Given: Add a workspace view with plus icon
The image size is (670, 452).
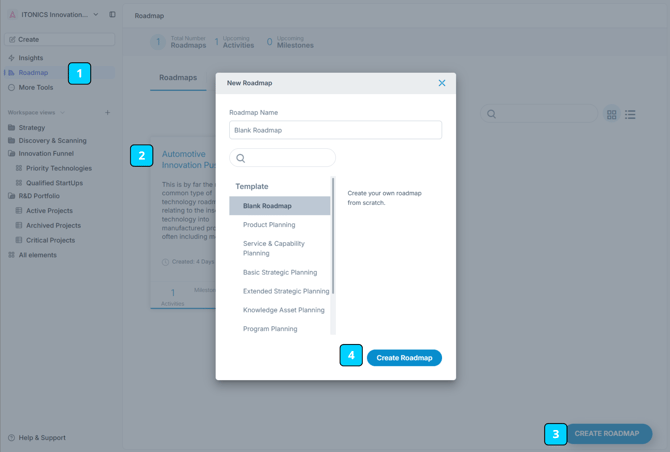Looking at the screenshot, I should click(x=108, y=113).
